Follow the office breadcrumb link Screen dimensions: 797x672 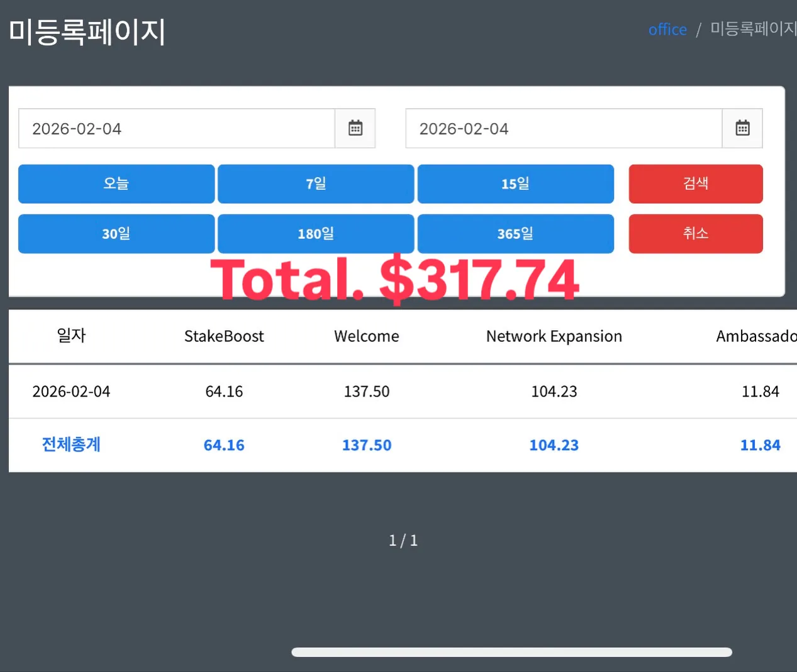(x=667, y=30)
